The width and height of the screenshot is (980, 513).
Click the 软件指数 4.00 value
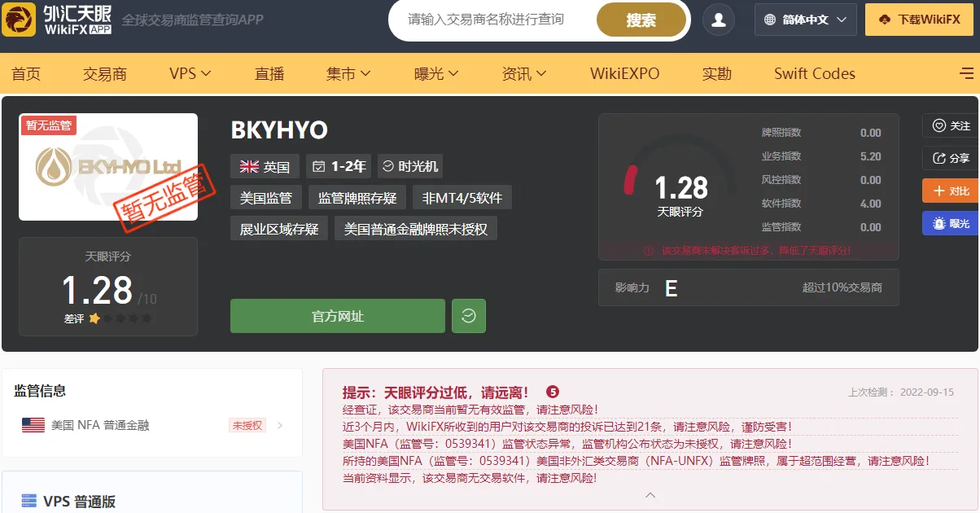pyautogui.click(x=870, y=204)
